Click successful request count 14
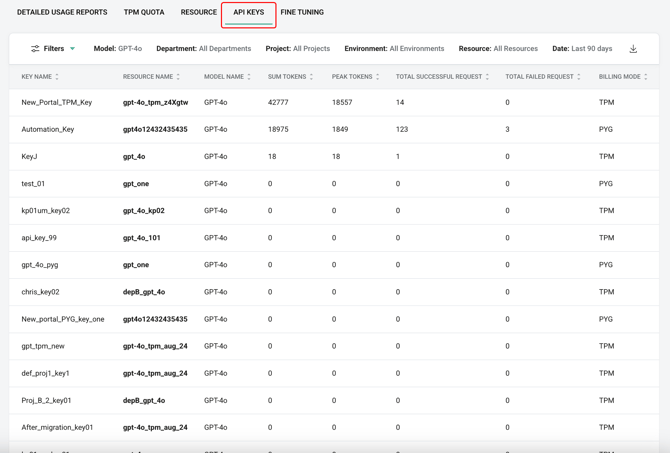Image resolution: width=670 pixels, height=453 pixels. pos(400,103)
